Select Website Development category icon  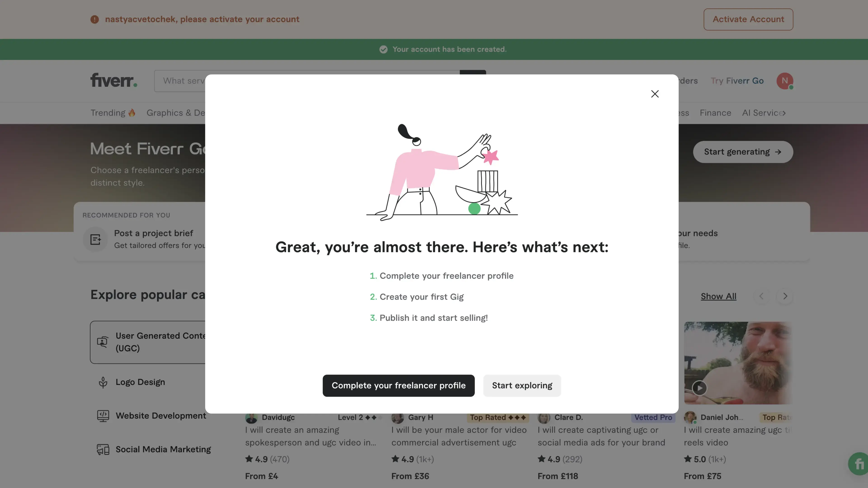click(x=103, y=416)
